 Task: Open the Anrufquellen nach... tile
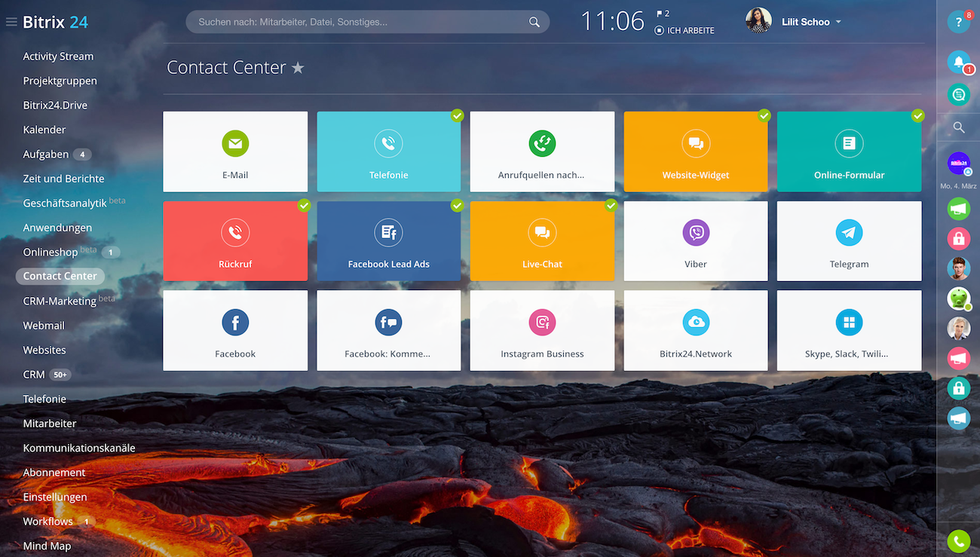click(542, 151)
